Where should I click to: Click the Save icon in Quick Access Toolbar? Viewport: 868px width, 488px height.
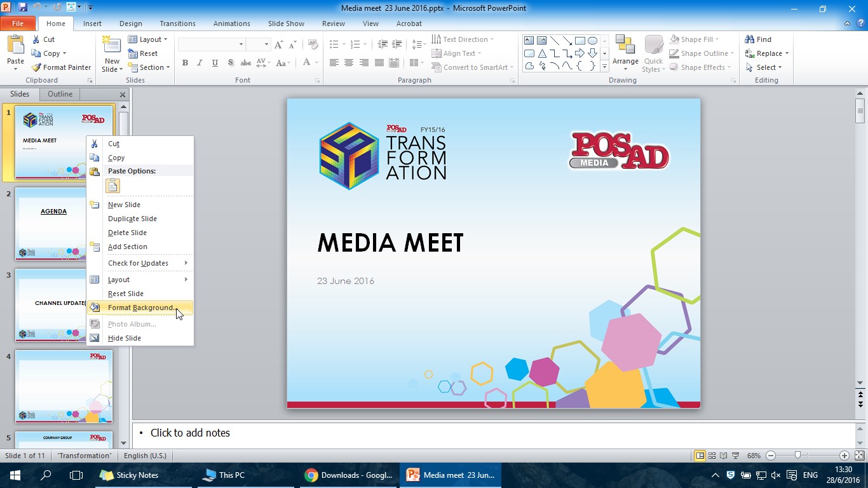click(23, 8)
